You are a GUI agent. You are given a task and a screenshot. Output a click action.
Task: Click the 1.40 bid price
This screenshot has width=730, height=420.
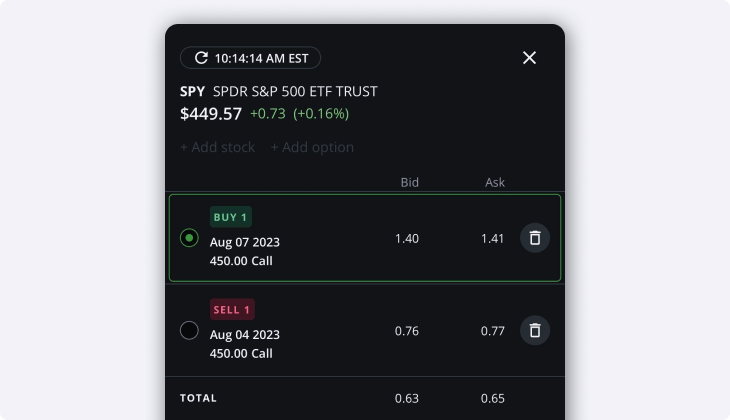click(406, 238)
